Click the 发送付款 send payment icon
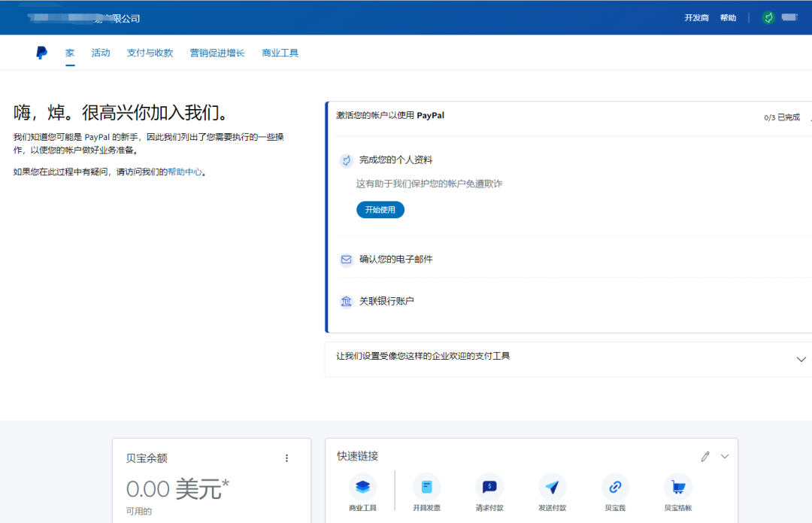This screenshot has height=523, width=812. tap(553, 488)
